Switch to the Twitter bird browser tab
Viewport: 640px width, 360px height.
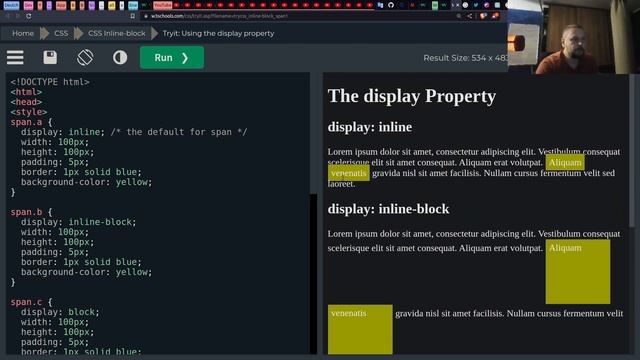coord(476,5)
